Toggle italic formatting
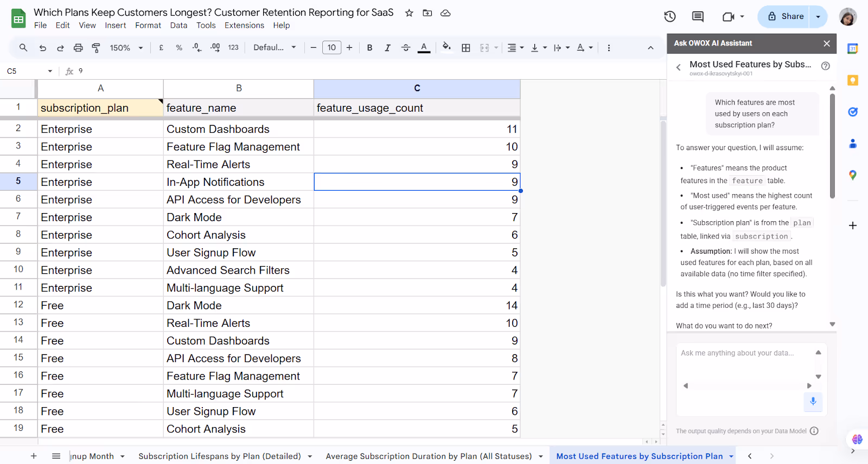868x464 pixels. [x=387, y=48]
